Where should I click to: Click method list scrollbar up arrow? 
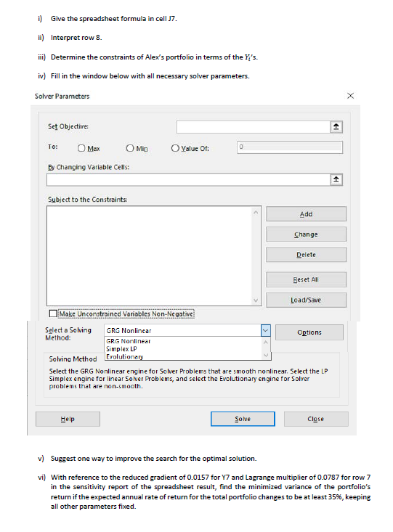(x=266, y=342)
